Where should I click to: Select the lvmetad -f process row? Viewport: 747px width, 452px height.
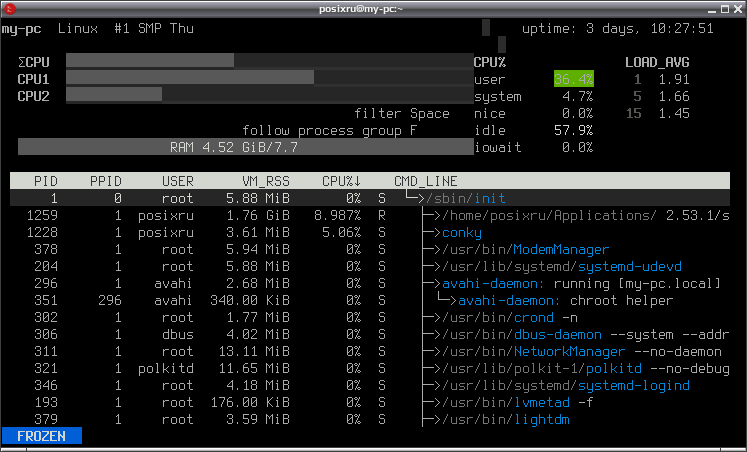click(370, 403)
